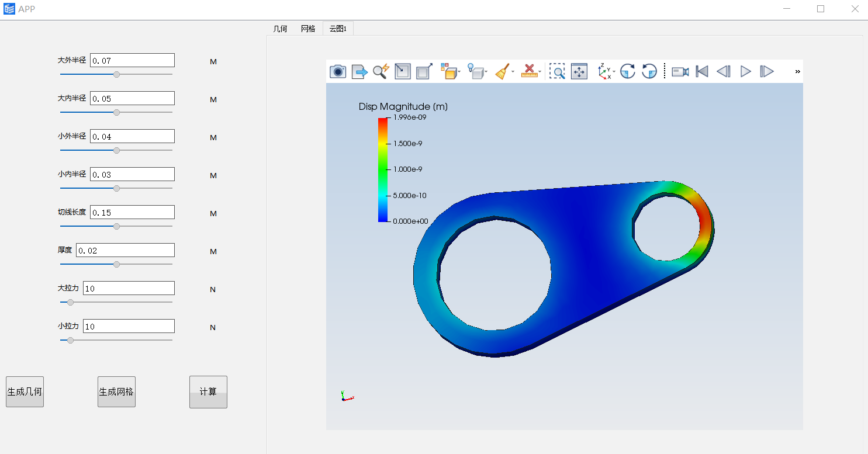This screenshot has height=454, width=868.
Task: Step to previous animation frame
Action: (724, 71)
